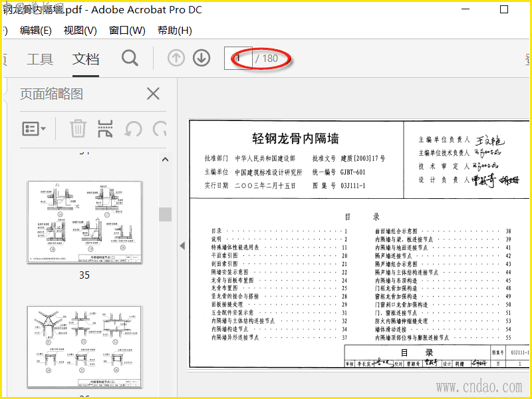Go to previous page with up arrow
This screenshot has width=532, height=399.
point(176,59)
